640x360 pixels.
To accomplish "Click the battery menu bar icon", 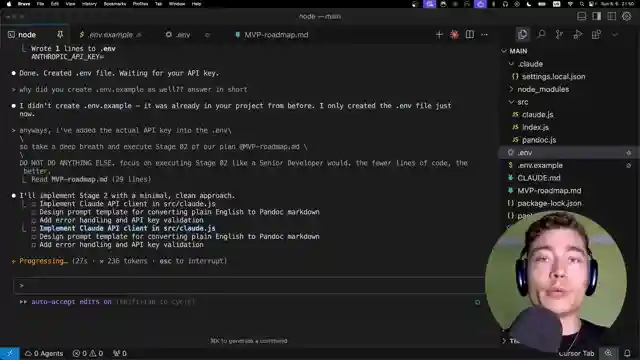I will (542, 4).
